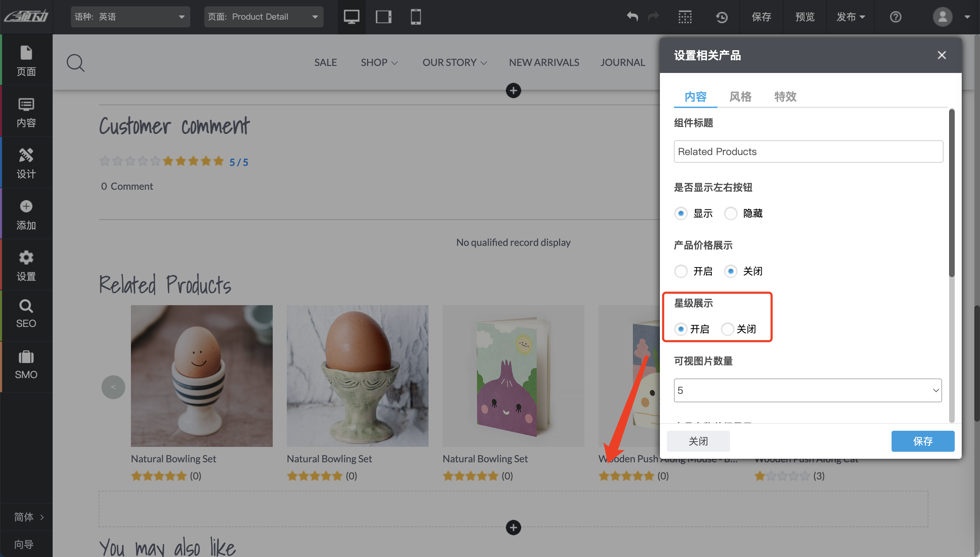
Task: Click the undo arrow icon
Action: point(632,17)
